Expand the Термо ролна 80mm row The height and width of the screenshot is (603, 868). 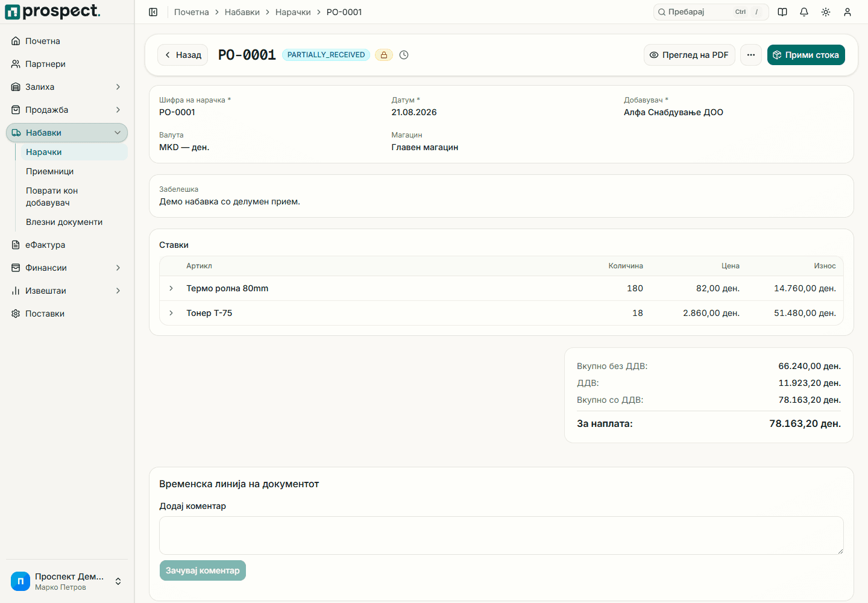click(x=171, y=288)
